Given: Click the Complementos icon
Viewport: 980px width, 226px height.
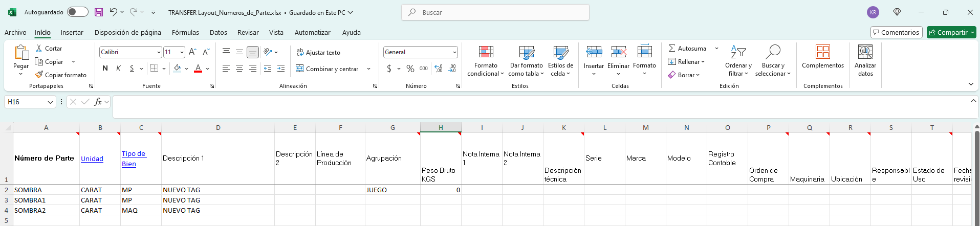Looking at the screenshot, I should 822,52.
